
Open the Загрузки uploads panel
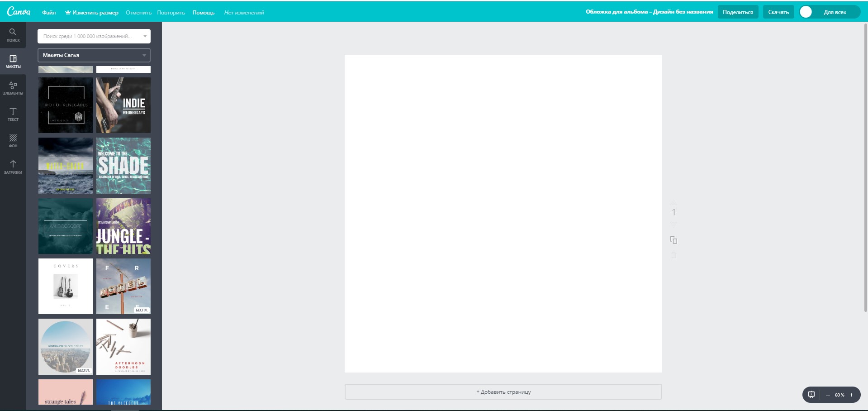tap(13, 167)
